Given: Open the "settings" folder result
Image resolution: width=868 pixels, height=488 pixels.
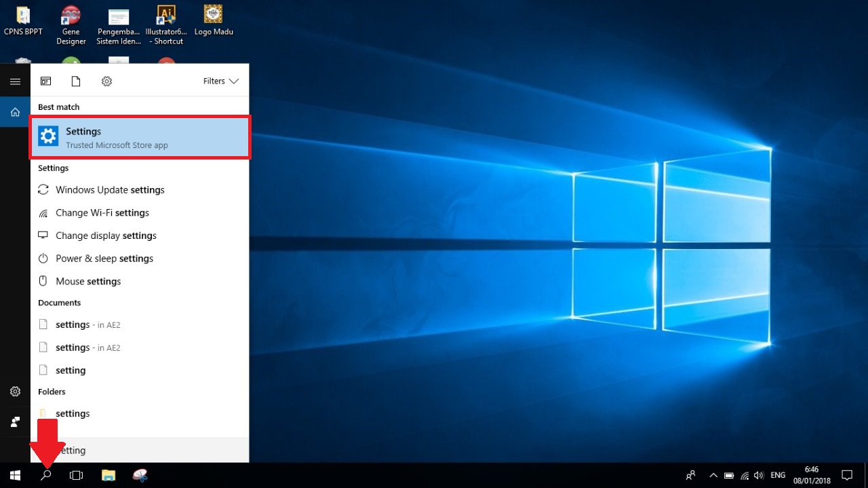Looking at the screenshot, I should pos(140,414).
